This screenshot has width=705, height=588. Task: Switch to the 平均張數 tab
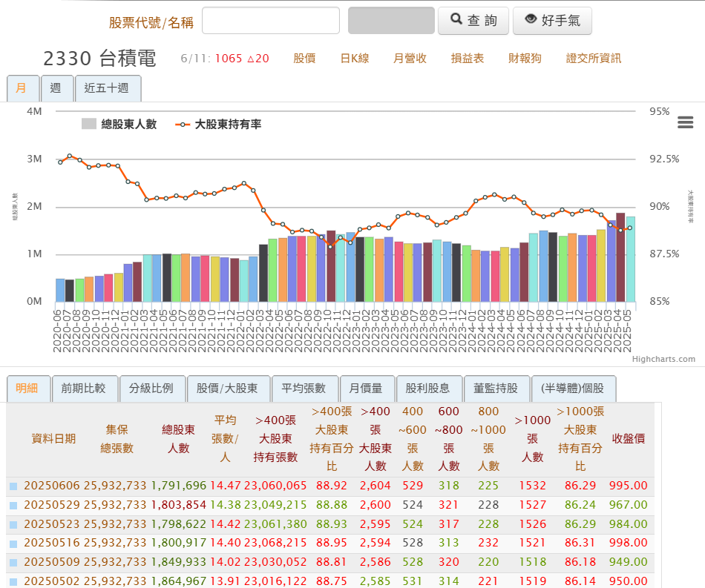[x=305, y=389]
